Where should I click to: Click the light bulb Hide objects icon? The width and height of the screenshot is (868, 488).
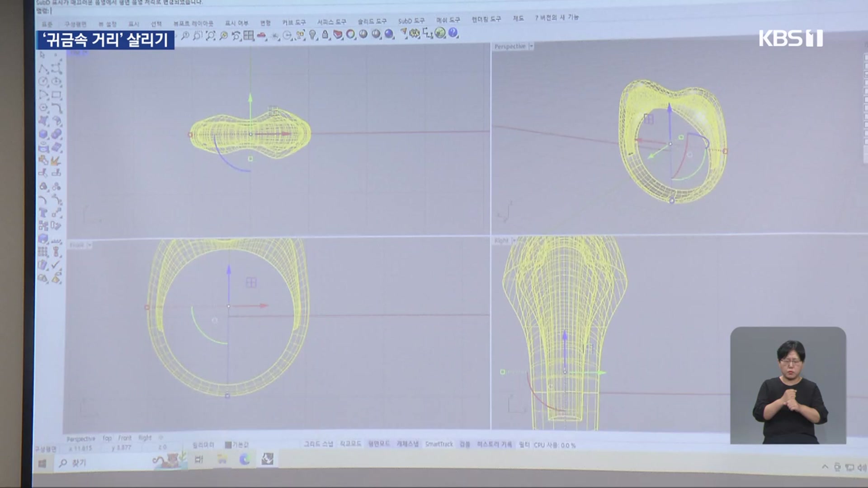[312, 35]
